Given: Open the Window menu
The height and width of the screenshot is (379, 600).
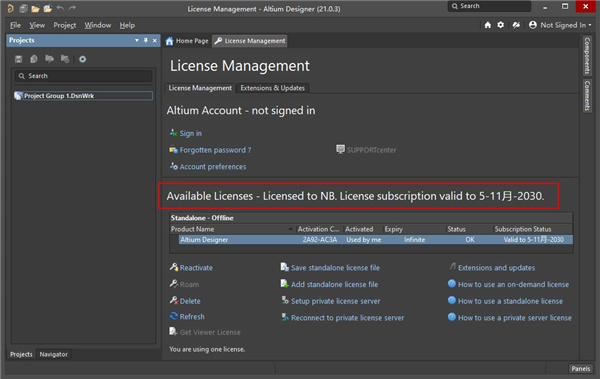Looking at the screenshot, I should point(98,25).
